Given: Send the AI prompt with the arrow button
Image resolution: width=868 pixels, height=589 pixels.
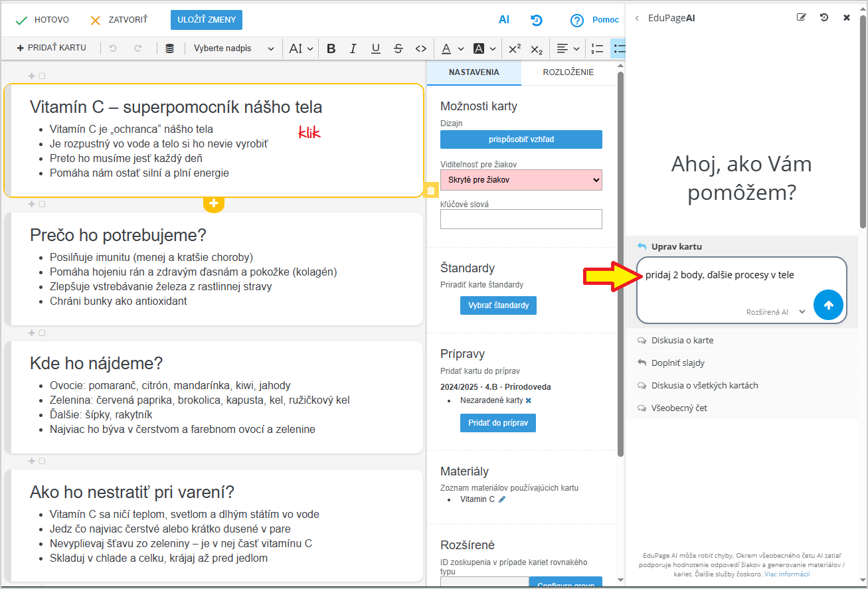Looking at the screenshot, I should coord(827,305).
